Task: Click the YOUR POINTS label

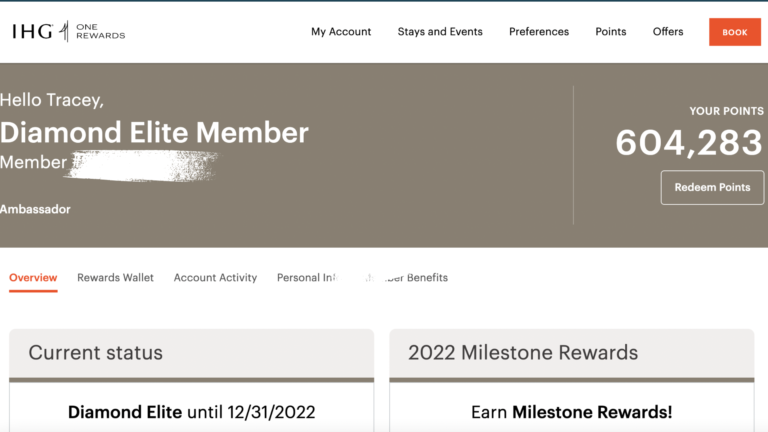Action: [726, 111]
